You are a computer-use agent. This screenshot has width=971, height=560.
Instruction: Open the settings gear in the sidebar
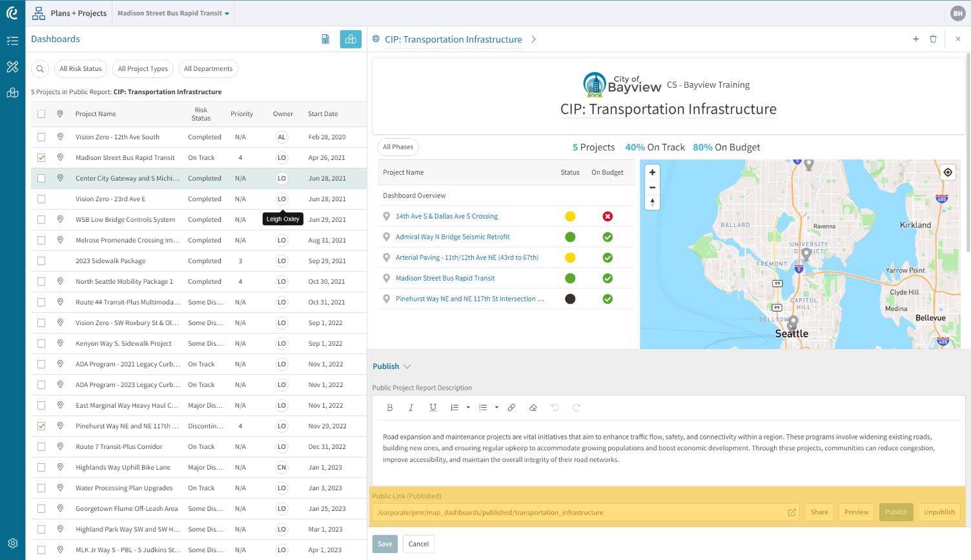[12, 543]
